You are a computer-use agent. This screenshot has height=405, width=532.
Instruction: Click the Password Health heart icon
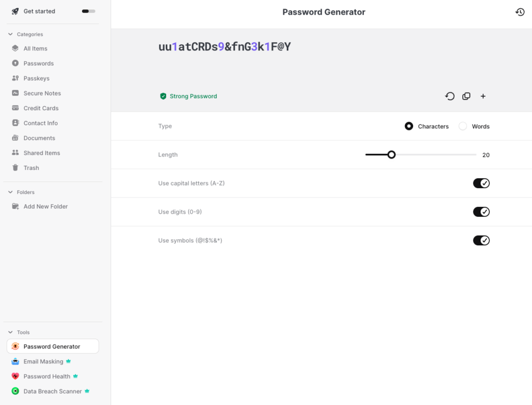tap(15, 376)
